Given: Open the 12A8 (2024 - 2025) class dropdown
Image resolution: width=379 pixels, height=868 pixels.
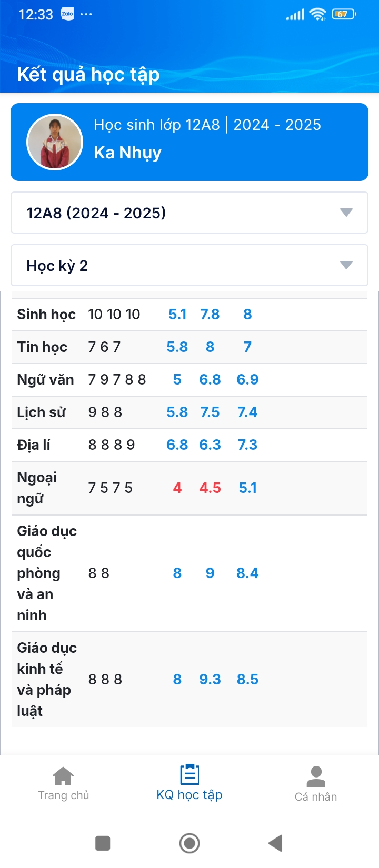Looking at the screenshot, I should click(x=189, y=213).
